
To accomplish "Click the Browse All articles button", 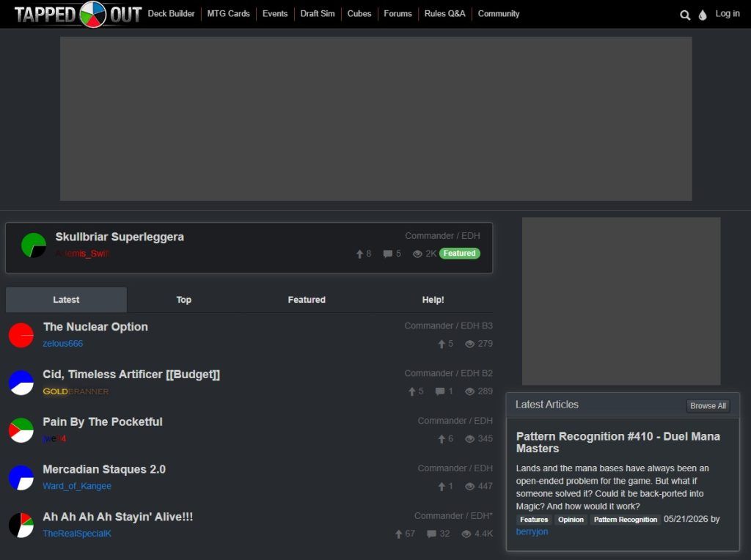I will point(708,406).
